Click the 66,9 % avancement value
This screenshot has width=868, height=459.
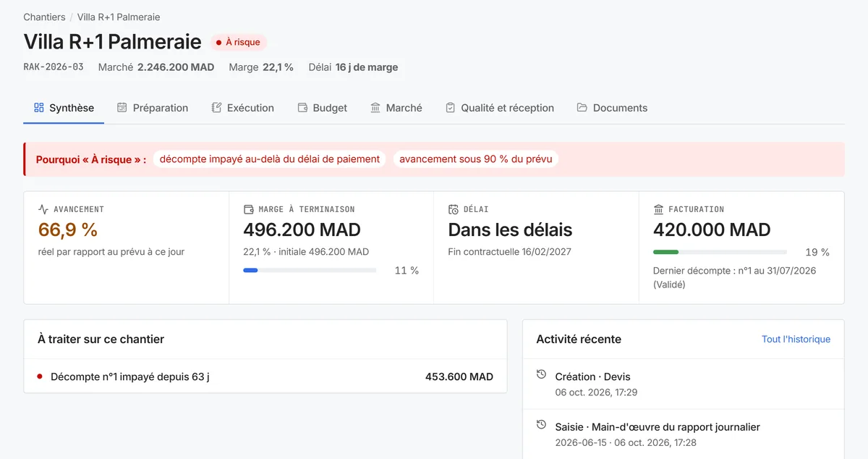tap(68, 230)
